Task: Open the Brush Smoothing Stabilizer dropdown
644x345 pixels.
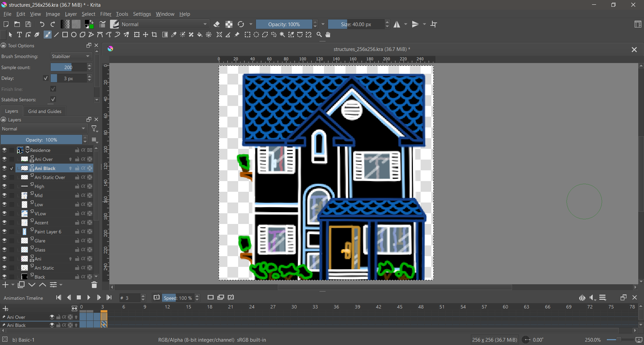Action: [x=71, y=57]
